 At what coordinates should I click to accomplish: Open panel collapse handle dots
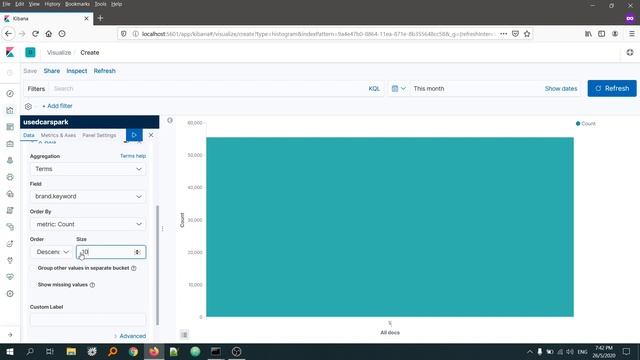pos(162,229)
